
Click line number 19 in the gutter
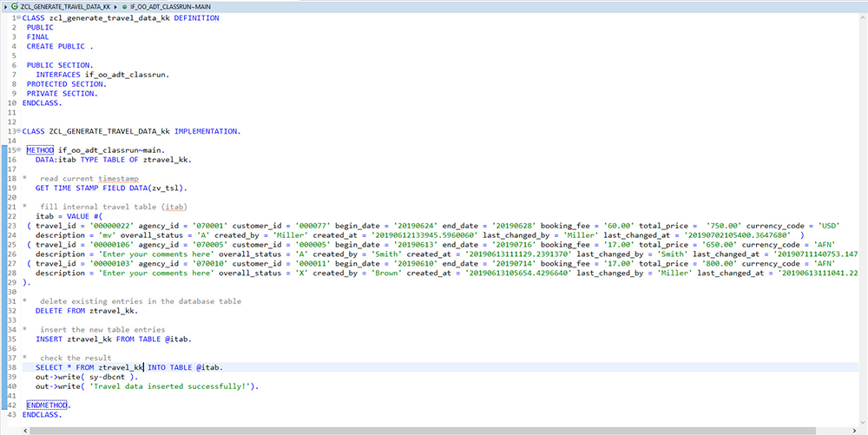[x=12, y=188]
